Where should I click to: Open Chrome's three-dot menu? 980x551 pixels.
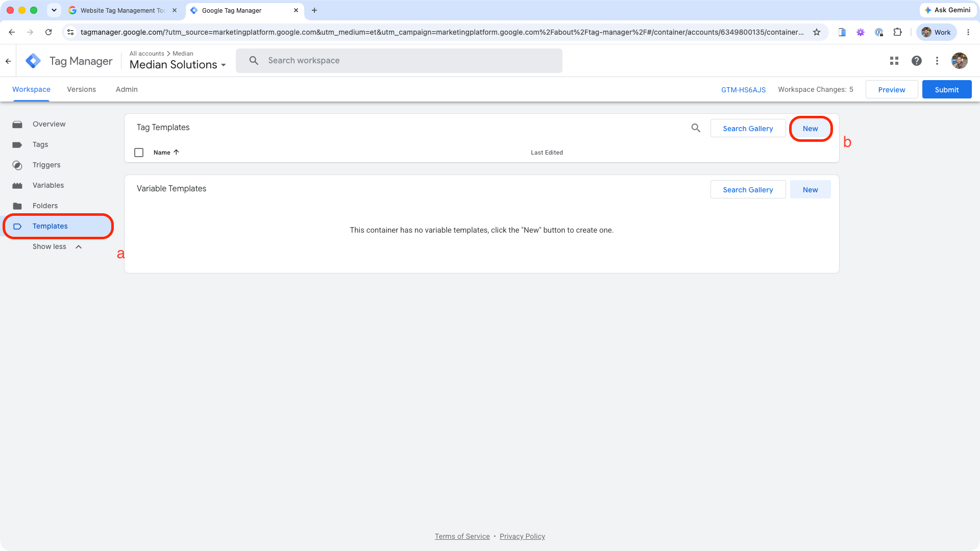(968, 32)
